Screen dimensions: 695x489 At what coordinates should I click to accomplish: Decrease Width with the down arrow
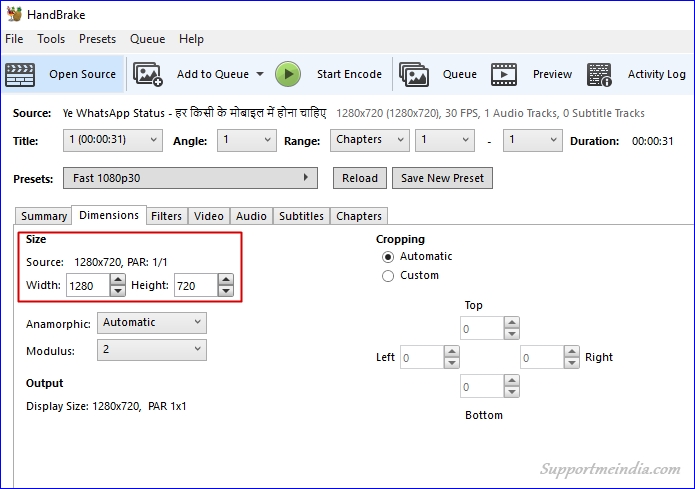click(x=117, y=291)
